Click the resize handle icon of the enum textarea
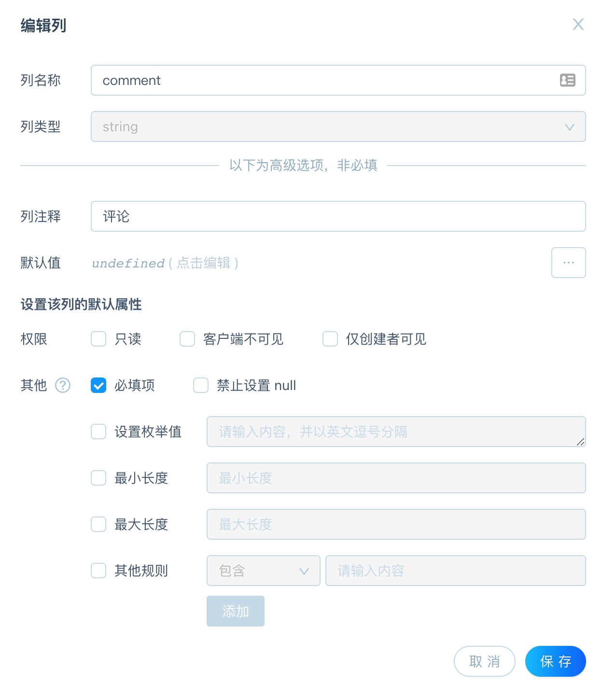Image resolution: width=616 pixels, height=698 pixels. pyautogui.click(x=581, y=442)
